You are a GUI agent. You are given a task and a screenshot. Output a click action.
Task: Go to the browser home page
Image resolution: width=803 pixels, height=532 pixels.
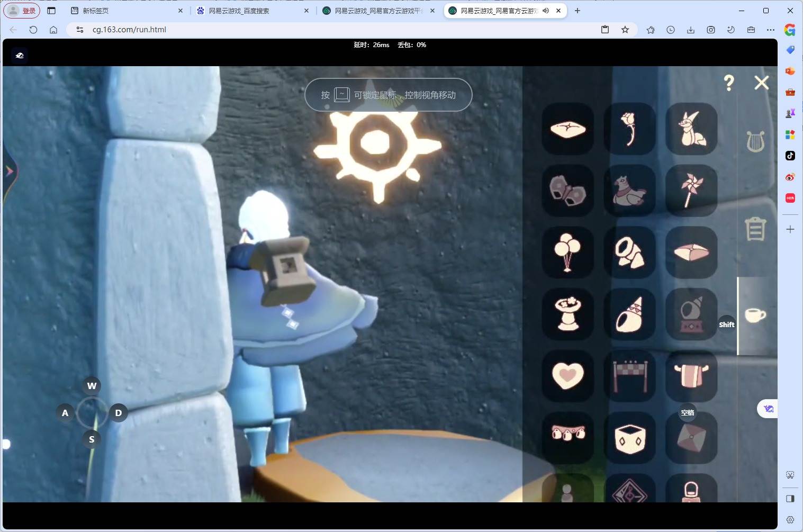[x=53, y=30]
